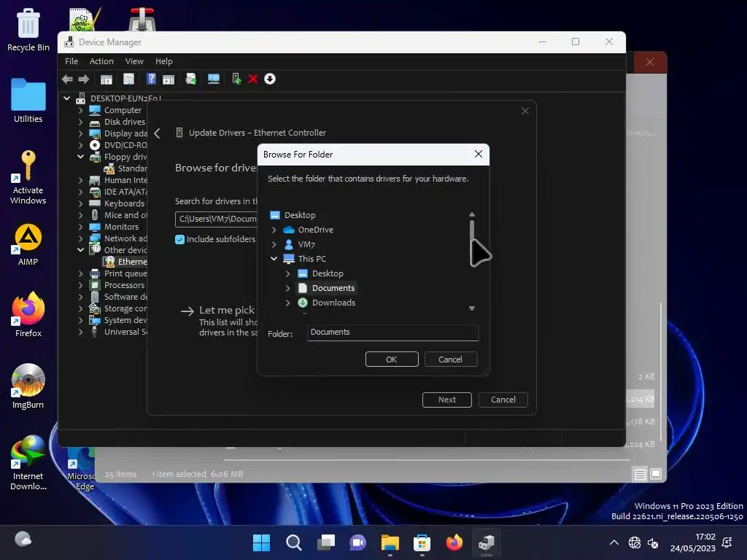Expand the VM7 user folder node
The image size is (747, 560).
pos(274,244)
